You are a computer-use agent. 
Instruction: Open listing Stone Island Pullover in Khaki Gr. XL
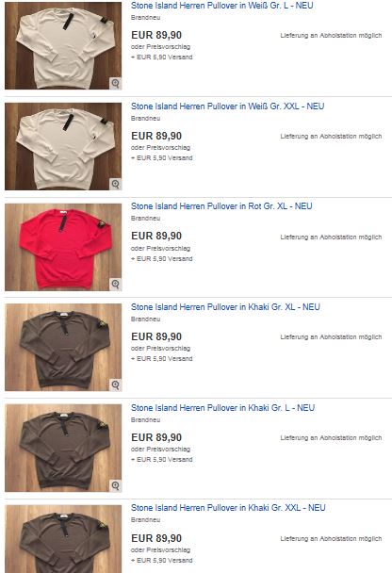(225, 307)
